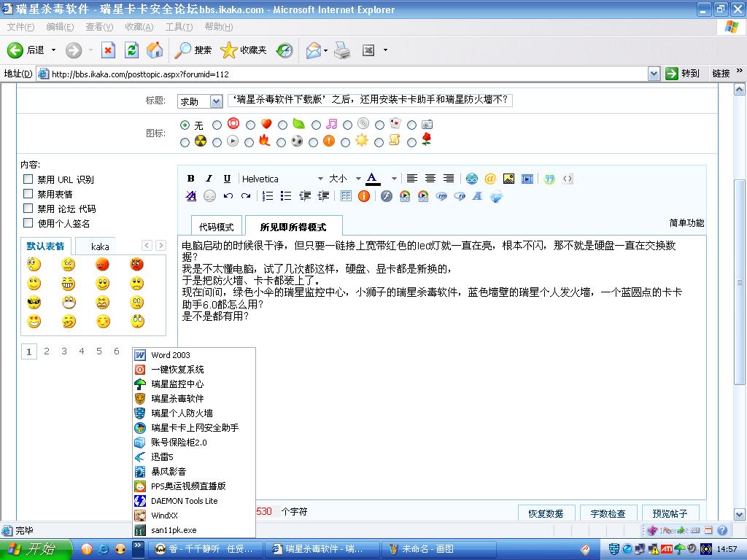Image resolution: width=747 pixels, height=560 pixels.
Task: Select the music note post icon radio
Action: [x=315, y=125]
